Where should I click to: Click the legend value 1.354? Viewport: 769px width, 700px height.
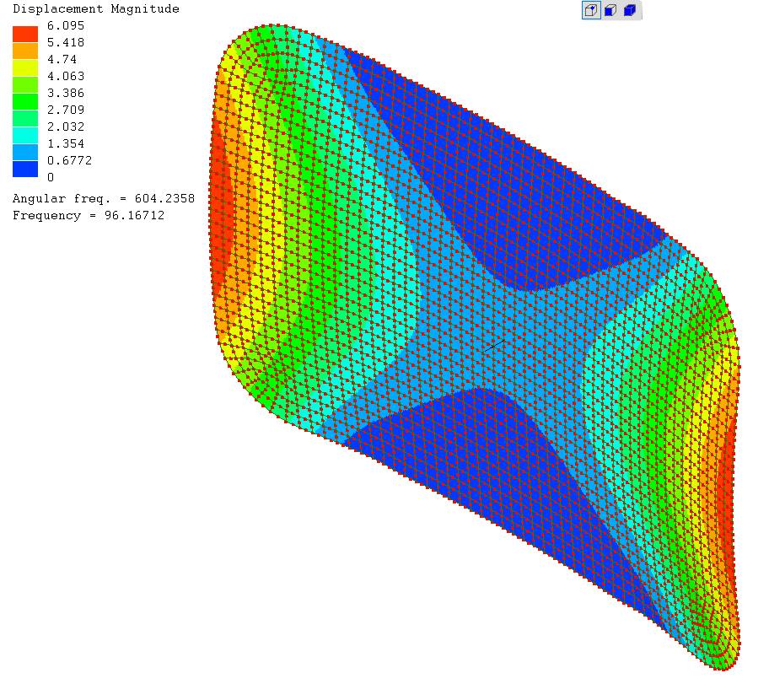coord(66,143)
